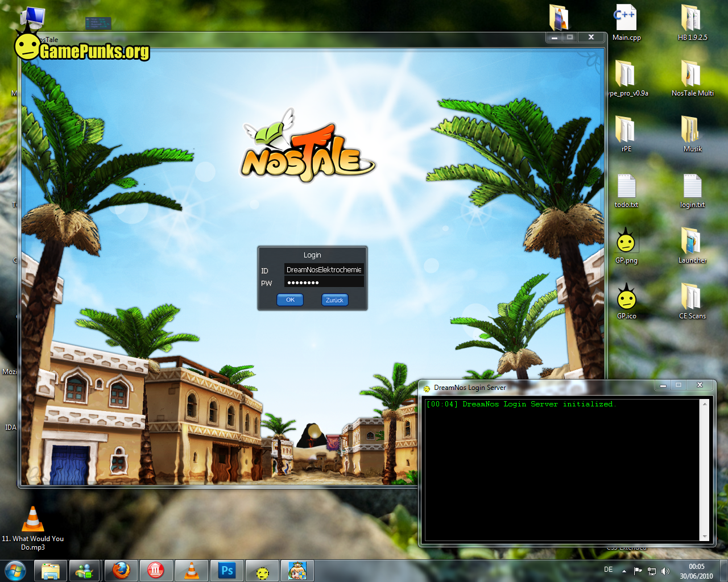Show hidden tray icons arrow
Viewport: 728px width, 582px height.
[x=624, y=571]
